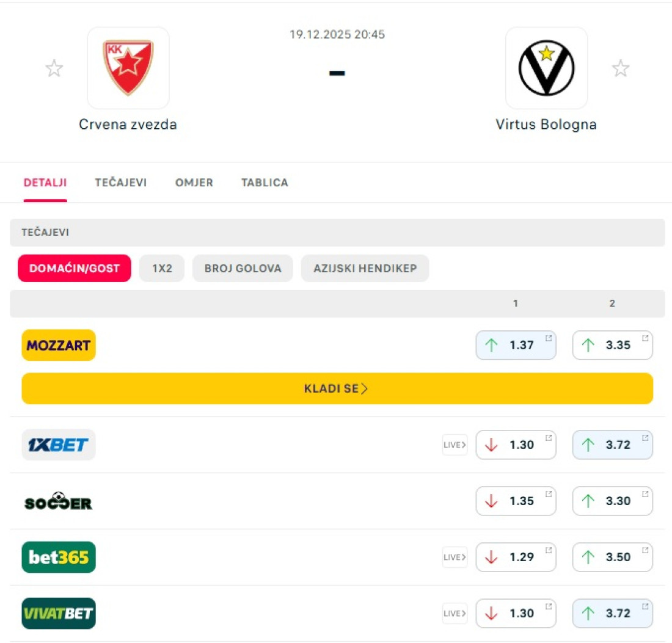Click the yellow Kladi se button
This screenshot has height=643, width=672.
(x=337, y=388)
